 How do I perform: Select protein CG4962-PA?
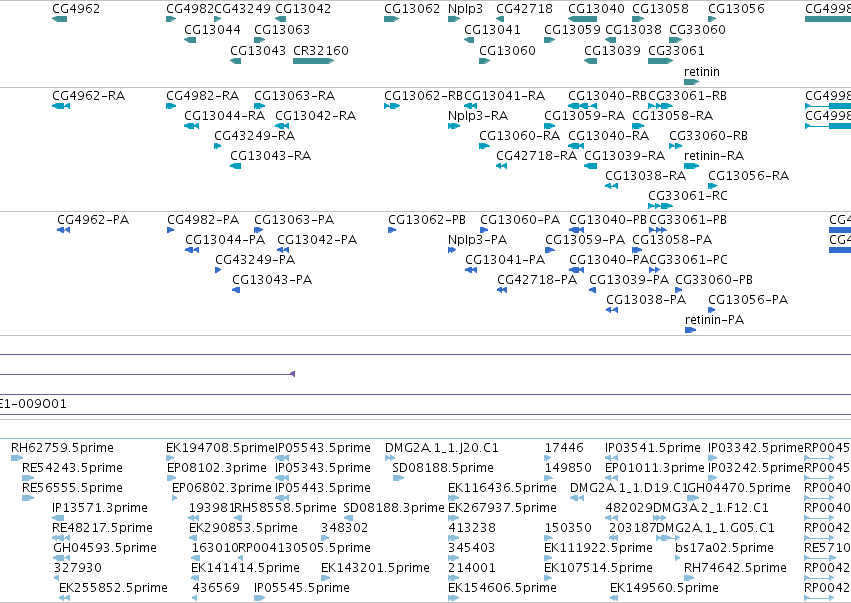point(93,220)
